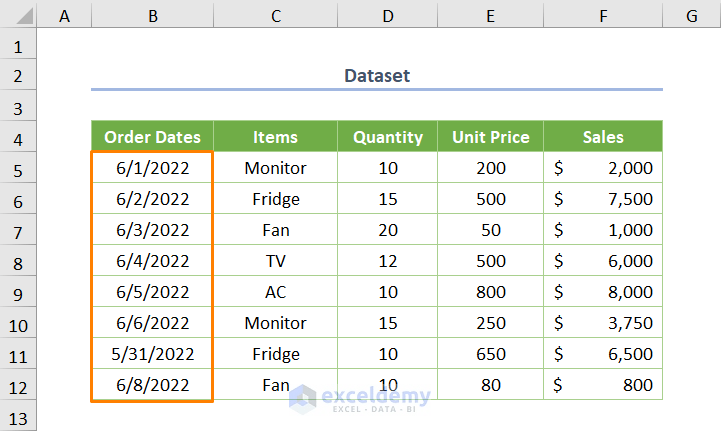Select the TV item cell

tap(275, 260)
